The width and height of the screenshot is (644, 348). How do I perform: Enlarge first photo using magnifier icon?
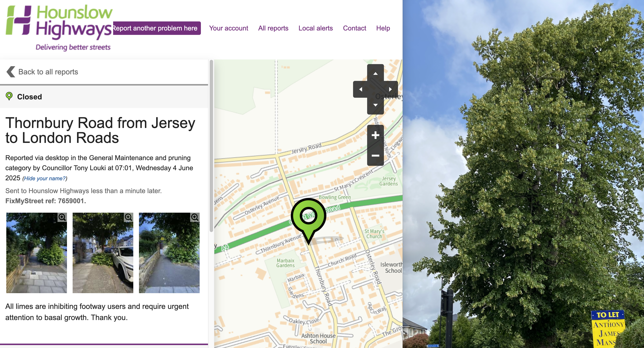click(62, 217)
